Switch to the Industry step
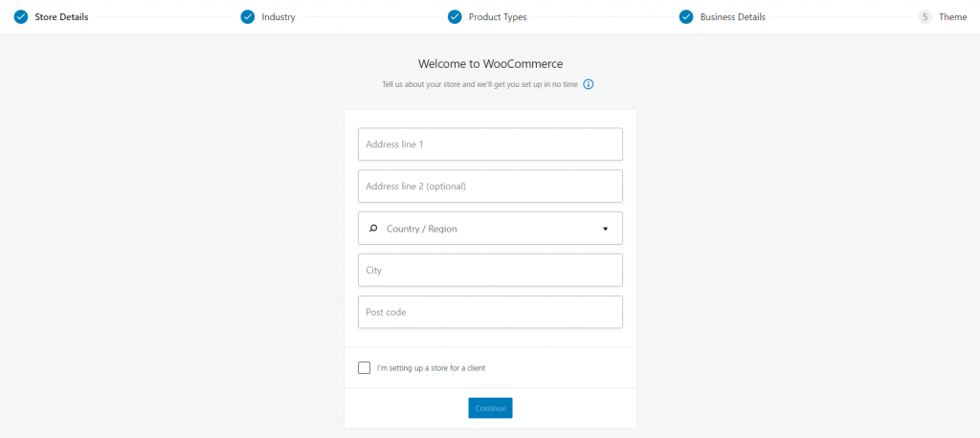 pyautogui.click(x=278, y=17)
